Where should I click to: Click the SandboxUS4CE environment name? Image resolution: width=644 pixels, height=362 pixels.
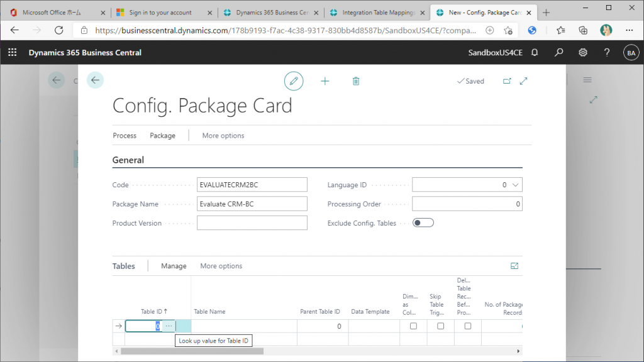click(x=496, y=53)
